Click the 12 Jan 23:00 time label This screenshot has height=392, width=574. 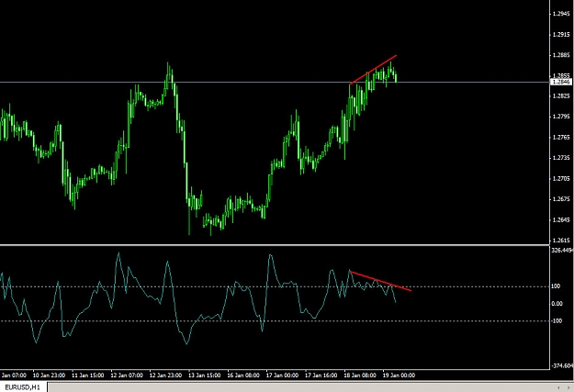(x=165, y=375)
